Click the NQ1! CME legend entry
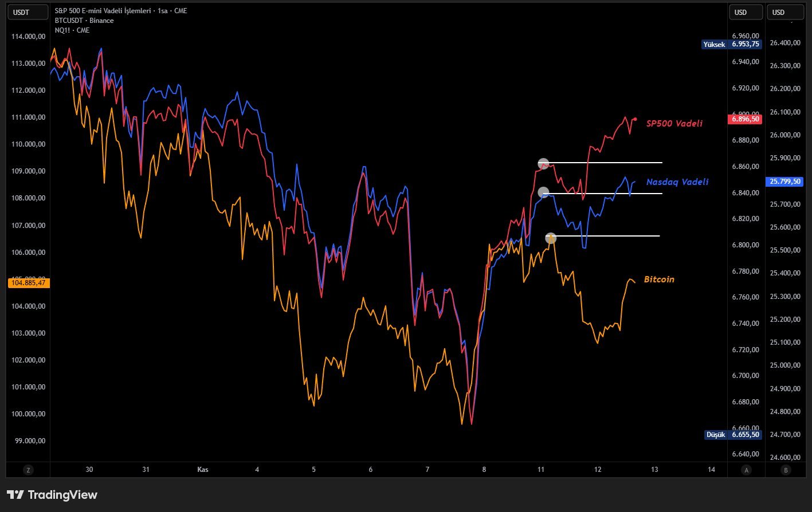 [72, 30]
